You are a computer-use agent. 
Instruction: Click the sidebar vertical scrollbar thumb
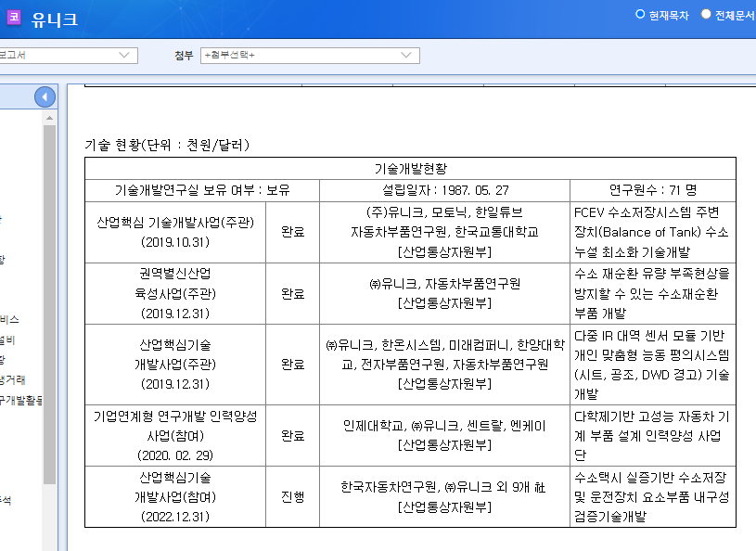click(49, 304)
